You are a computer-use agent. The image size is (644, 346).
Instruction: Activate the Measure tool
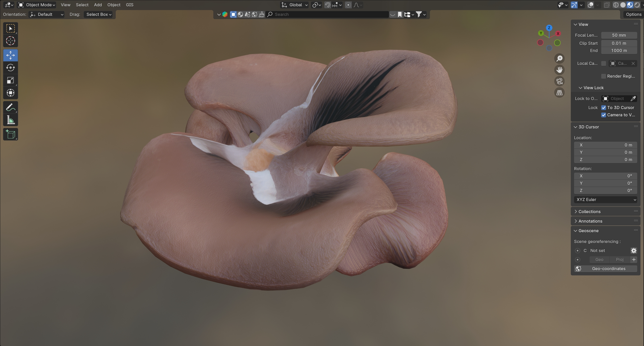[x=10, y=120]
